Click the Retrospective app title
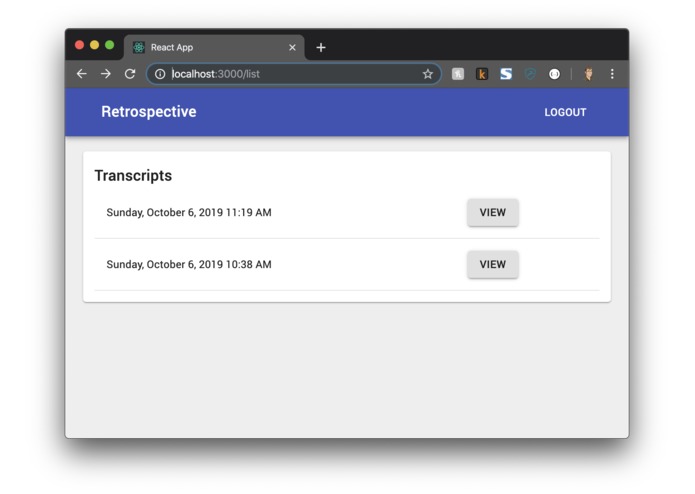The width and height of the screenshot is (695, 494). pos(148,112)
